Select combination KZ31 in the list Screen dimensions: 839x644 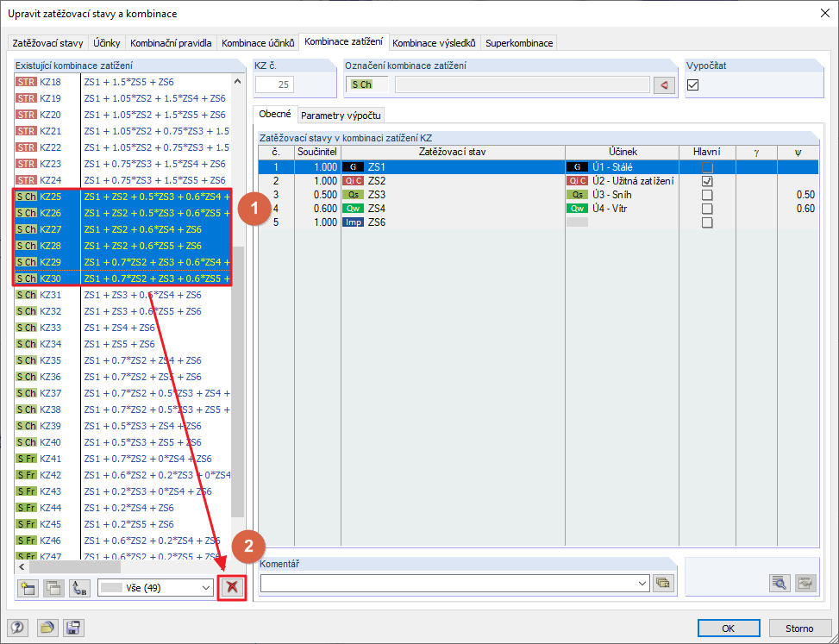(x=123, y=295)
